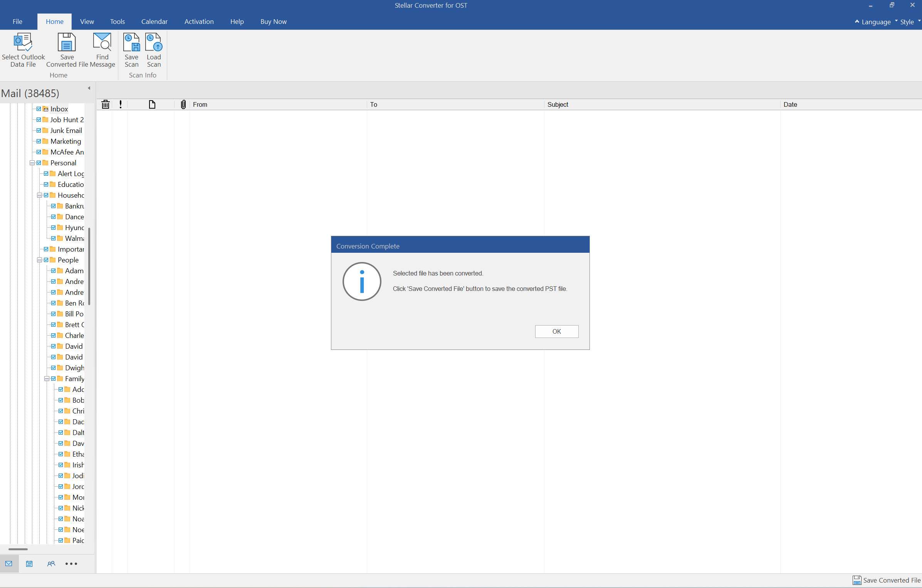Image resolution: width=922 pixels, height=588 pixels.
Task: Switch to the Calendar ribbon tab
Action: [x=154, y=22]
